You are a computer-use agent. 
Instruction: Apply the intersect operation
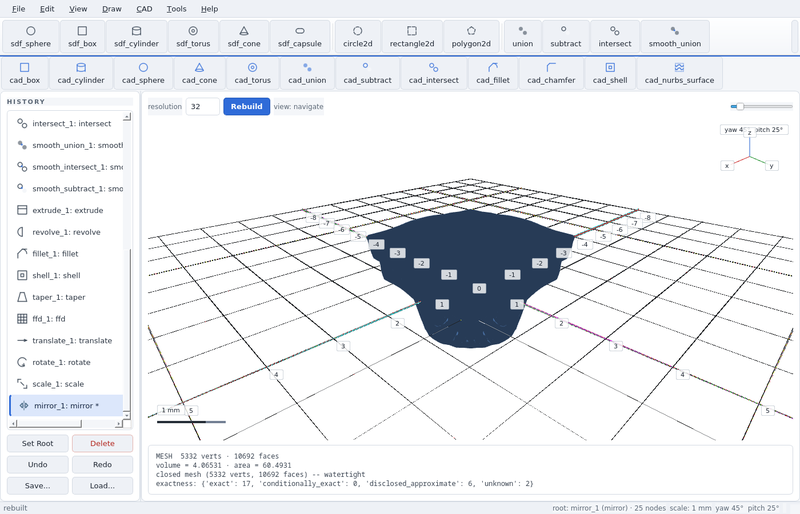pos(614,37)
